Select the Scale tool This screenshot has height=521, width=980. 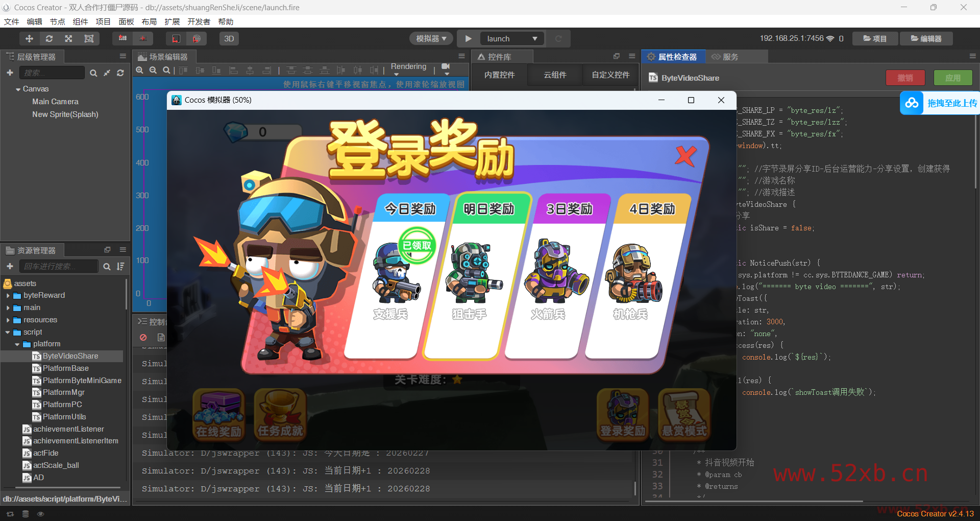coord(68,38)
